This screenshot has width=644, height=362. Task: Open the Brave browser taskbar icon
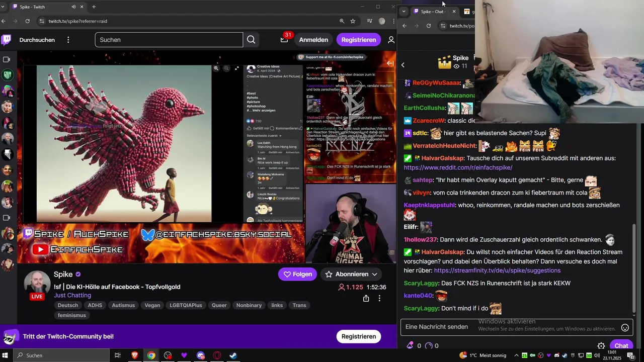point(134,355)
